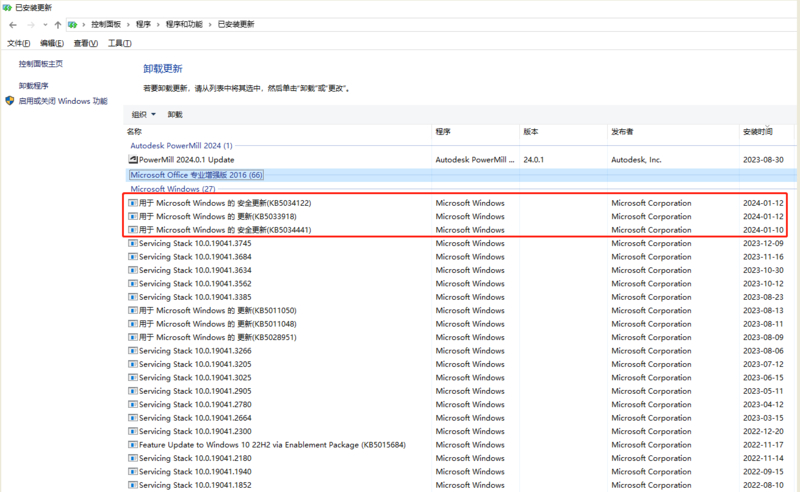Click icon of Servicing Stack 10.0.19041.2905
The width and height of the screenshot is (800, 492).
tap(133, 391)
